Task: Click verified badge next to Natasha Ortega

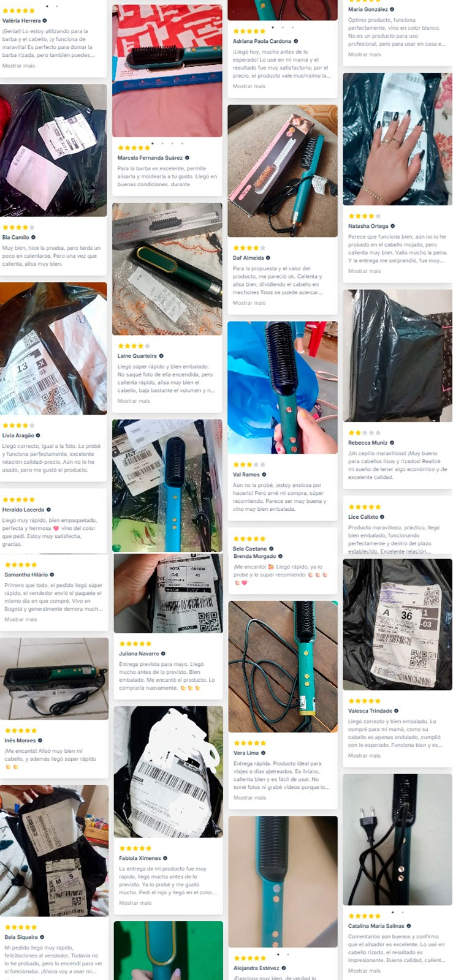Action: (392, 226)
